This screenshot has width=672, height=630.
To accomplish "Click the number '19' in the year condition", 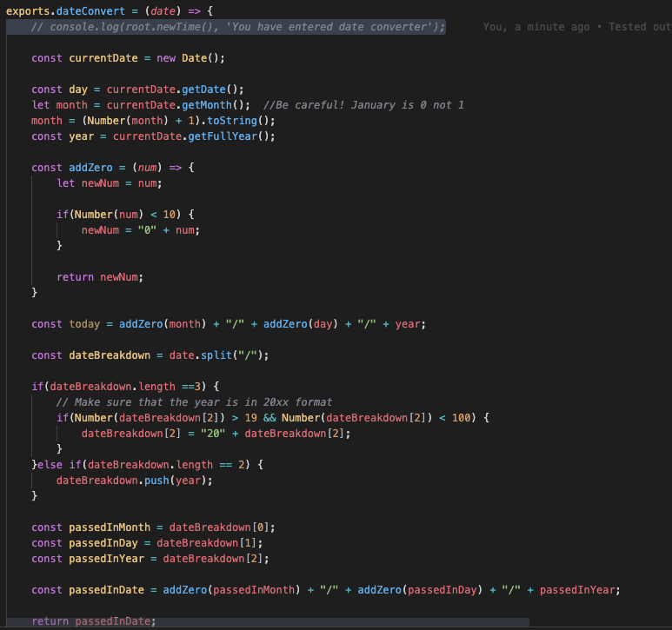I will point(250,418).
